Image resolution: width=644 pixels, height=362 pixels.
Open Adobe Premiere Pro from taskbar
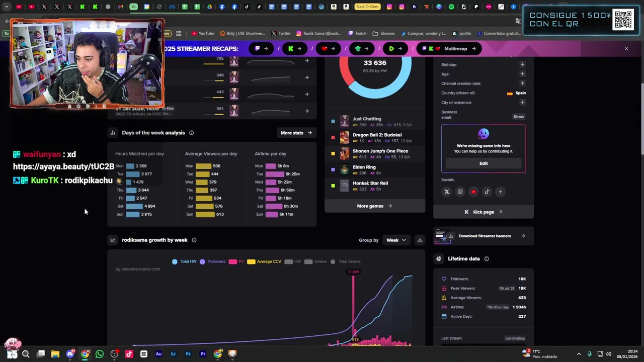pos(203,354)
